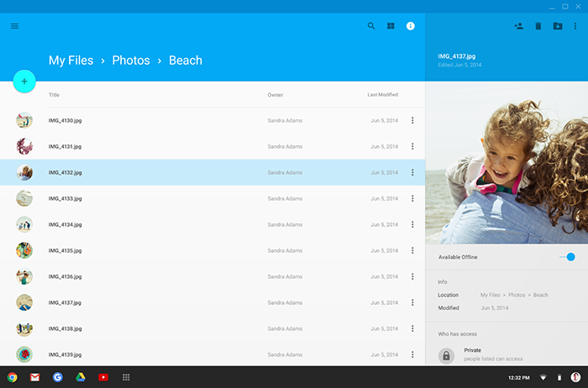Click Beach in header breadcrumb
The image size is (588, 388).
point(186,60)
